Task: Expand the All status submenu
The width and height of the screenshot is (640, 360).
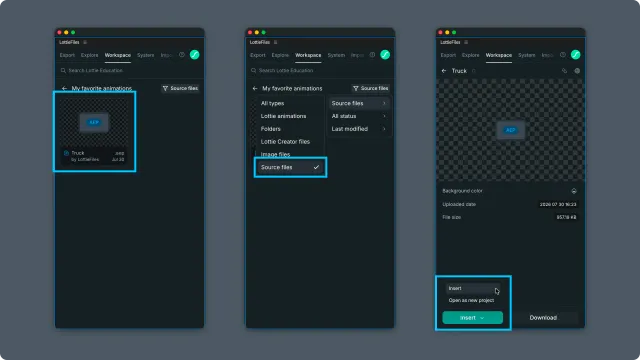Action: click(x=359, y=116)
